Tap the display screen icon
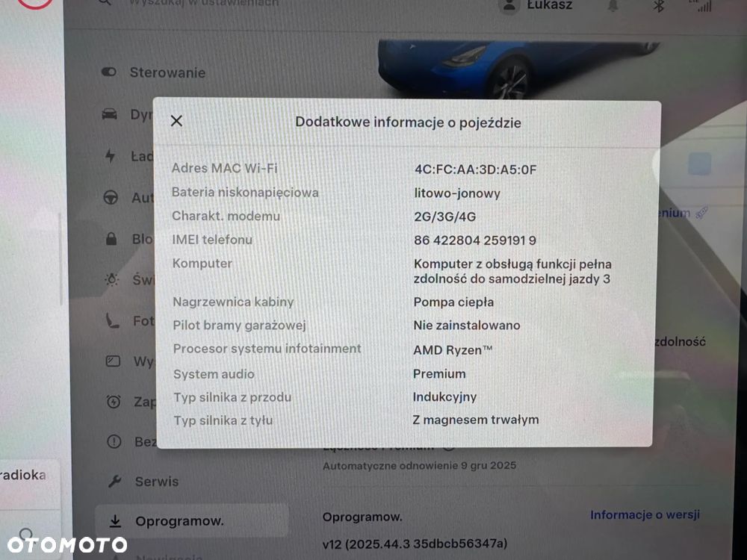Image resolution: width=747 pixels, height=560 pixels. tap(113, 361)
